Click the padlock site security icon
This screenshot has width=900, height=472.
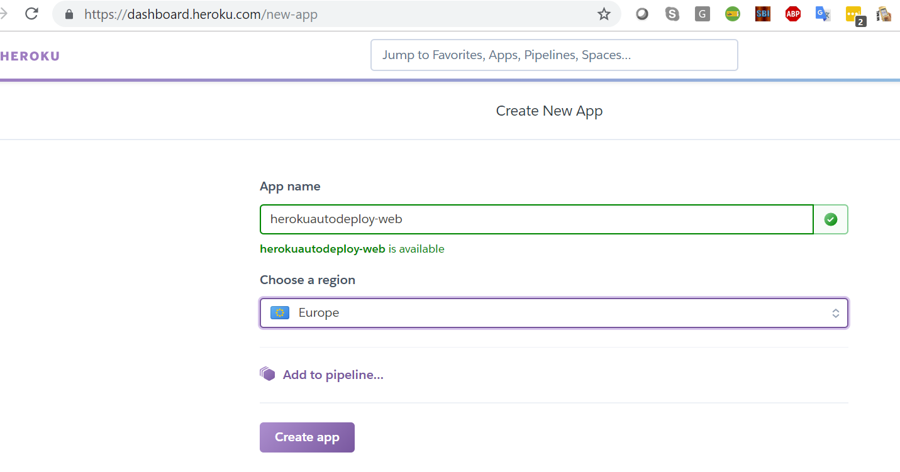(x=69, y=15)
